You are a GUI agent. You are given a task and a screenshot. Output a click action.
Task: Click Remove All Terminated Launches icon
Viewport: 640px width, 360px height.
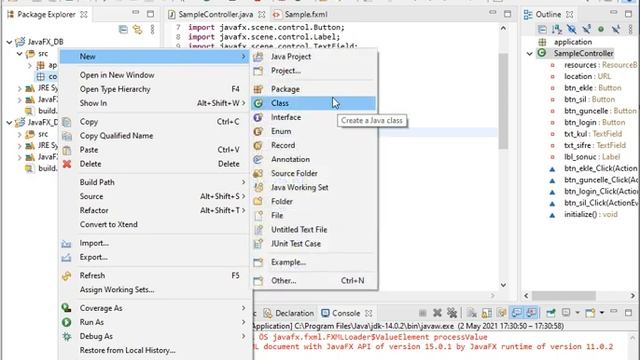452,313
